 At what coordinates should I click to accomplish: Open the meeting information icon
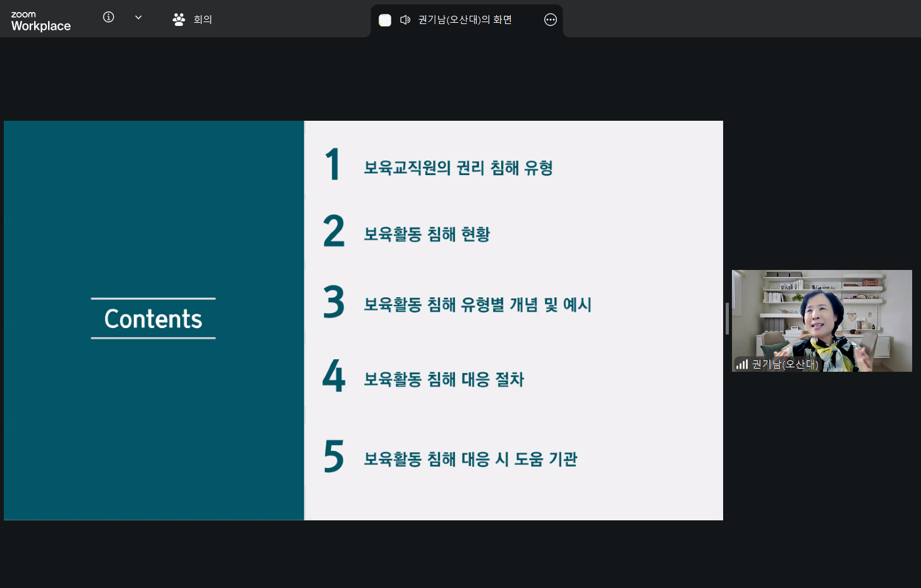[109, 18]
